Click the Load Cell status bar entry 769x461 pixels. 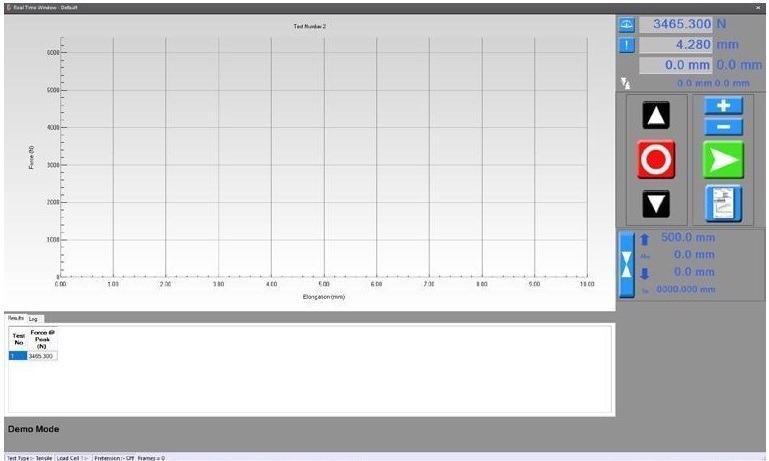73,458
